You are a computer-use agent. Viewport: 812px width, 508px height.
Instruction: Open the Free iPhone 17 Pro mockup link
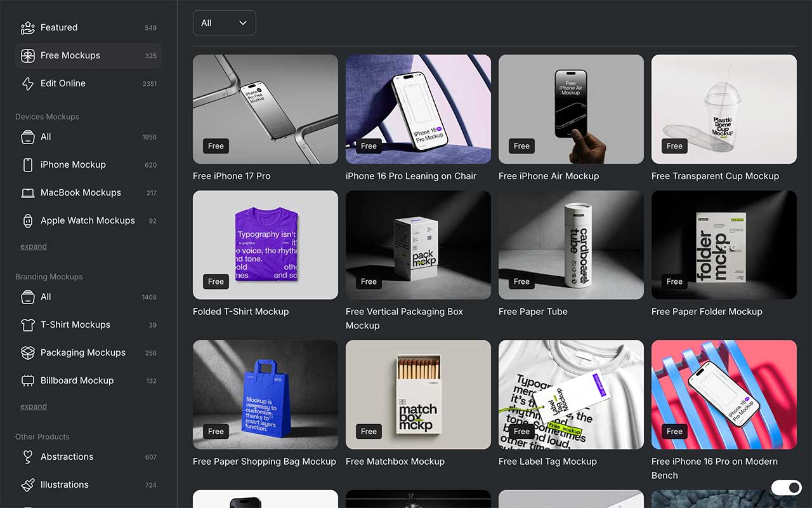233,176
